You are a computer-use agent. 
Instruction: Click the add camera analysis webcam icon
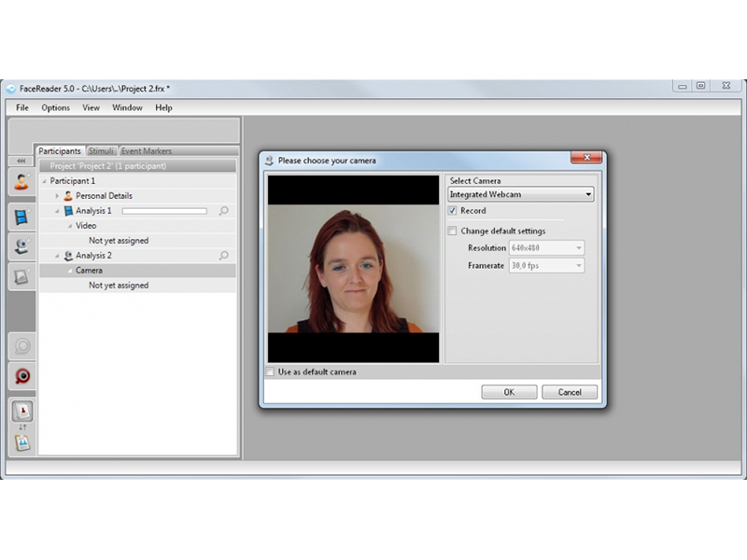(21, 245)
